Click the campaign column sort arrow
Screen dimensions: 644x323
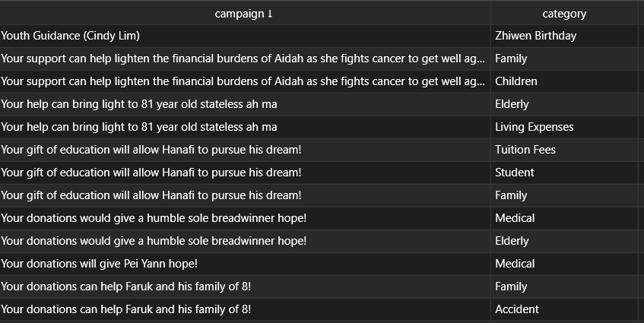tap(270, 14)
